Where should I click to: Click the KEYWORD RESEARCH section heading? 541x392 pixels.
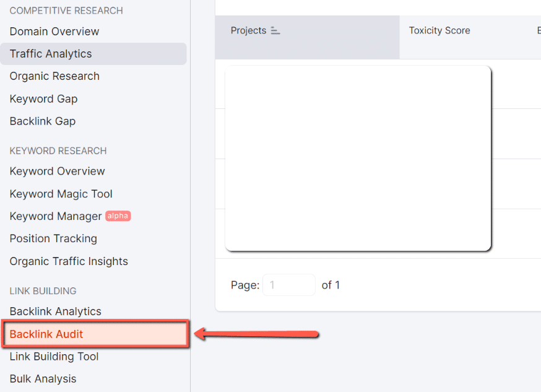[x=58, y=150]
